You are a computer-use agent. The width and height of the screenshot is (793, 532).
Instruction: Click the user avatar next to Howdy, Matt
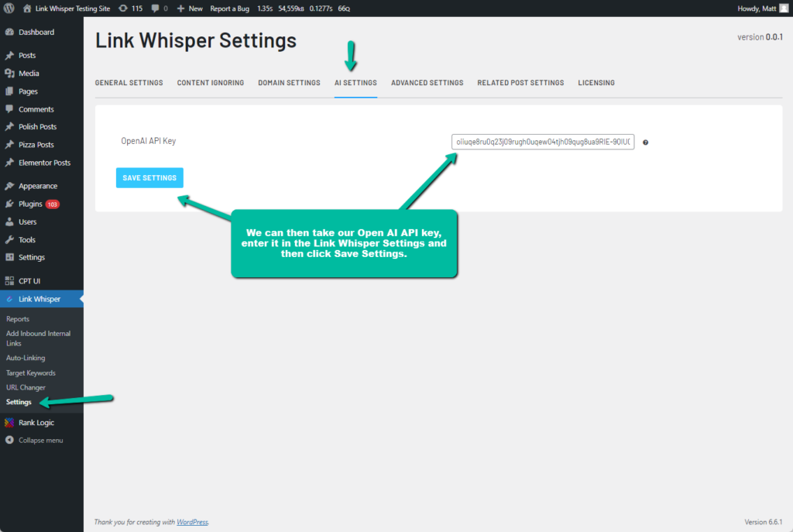click(784, 8)
